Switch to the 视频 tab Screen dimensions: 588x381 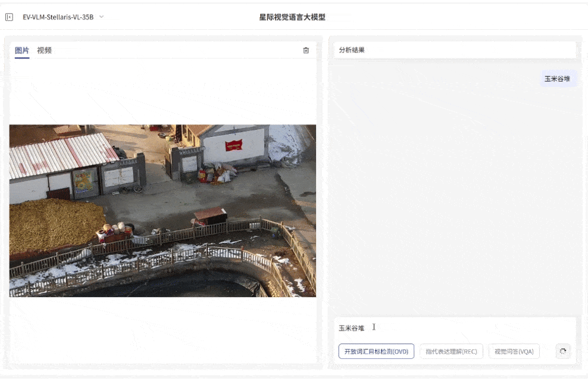44,50
